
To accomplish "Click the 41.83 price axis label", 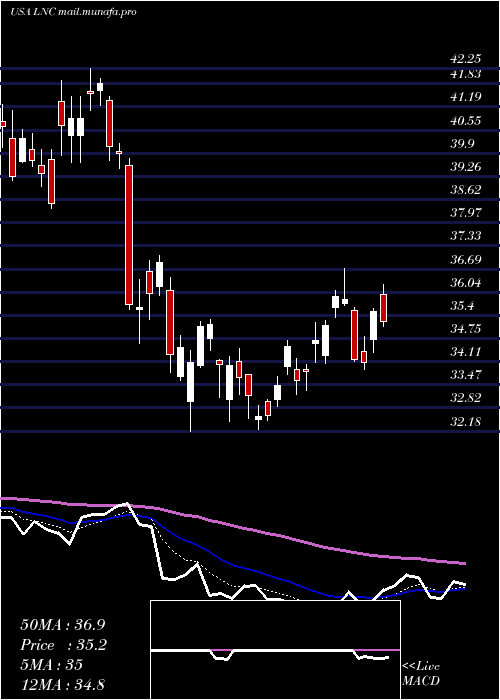I will (466, 74).
